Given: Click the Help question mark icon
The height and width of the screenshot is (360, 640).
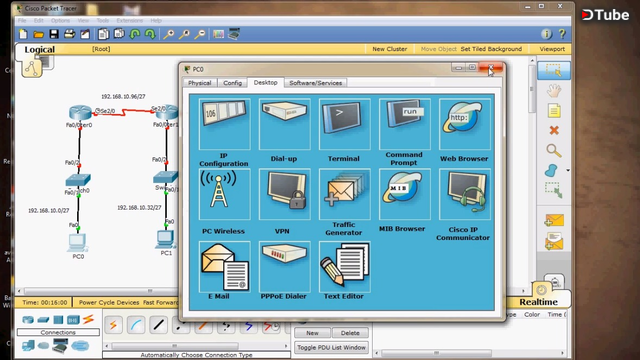Looking at the screenshot, I should [x=562, y=34].
